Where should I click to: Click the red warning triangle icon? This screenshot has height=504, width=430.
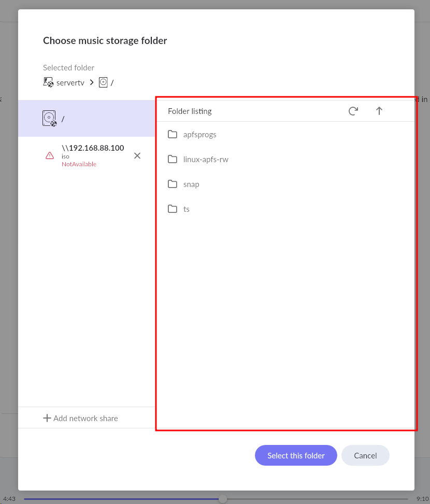point(50,155)
